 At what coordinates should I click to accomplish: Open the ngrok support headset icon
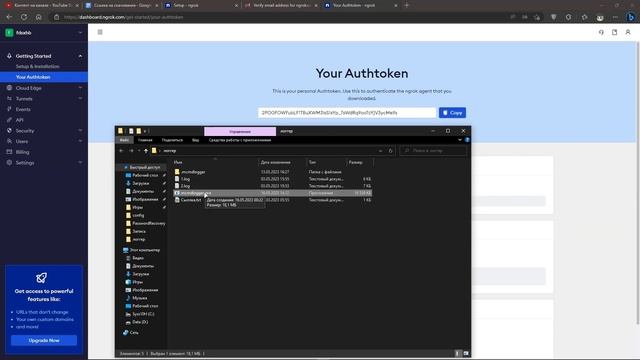(x=601, y=32)
